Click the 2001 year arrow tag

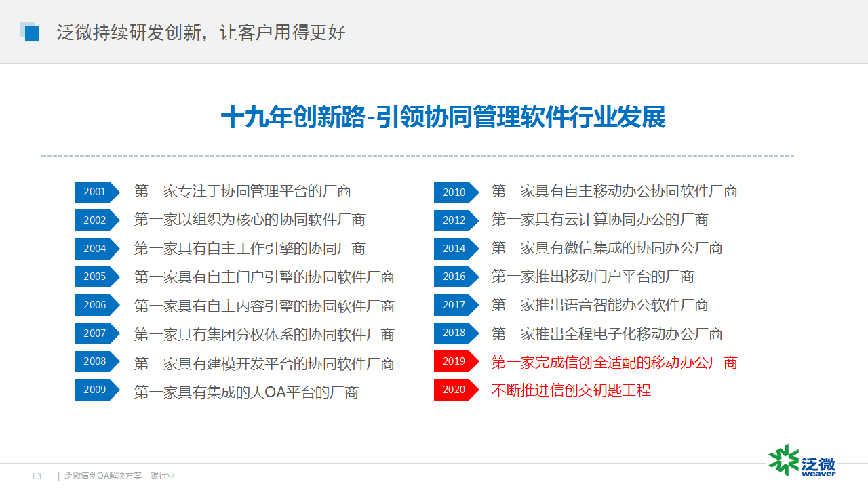[97, 192]
